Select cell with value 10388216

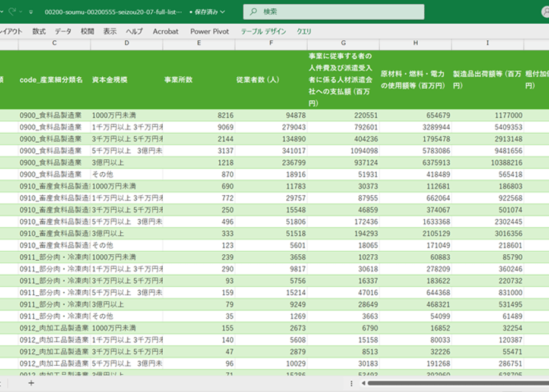tap(488, 162)
